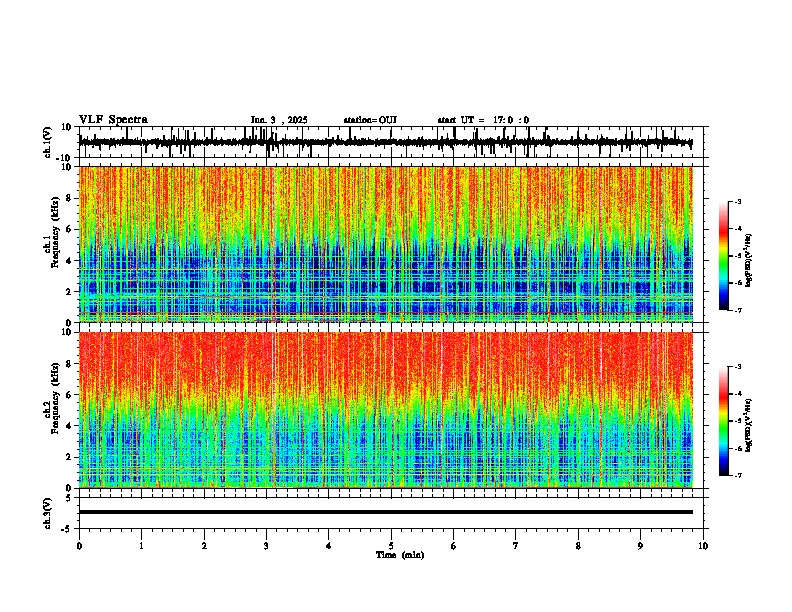The image size is (792, 612).
Task: Click time axis tick label "6"
Action: pyautogui.click(x=454, y=546)
